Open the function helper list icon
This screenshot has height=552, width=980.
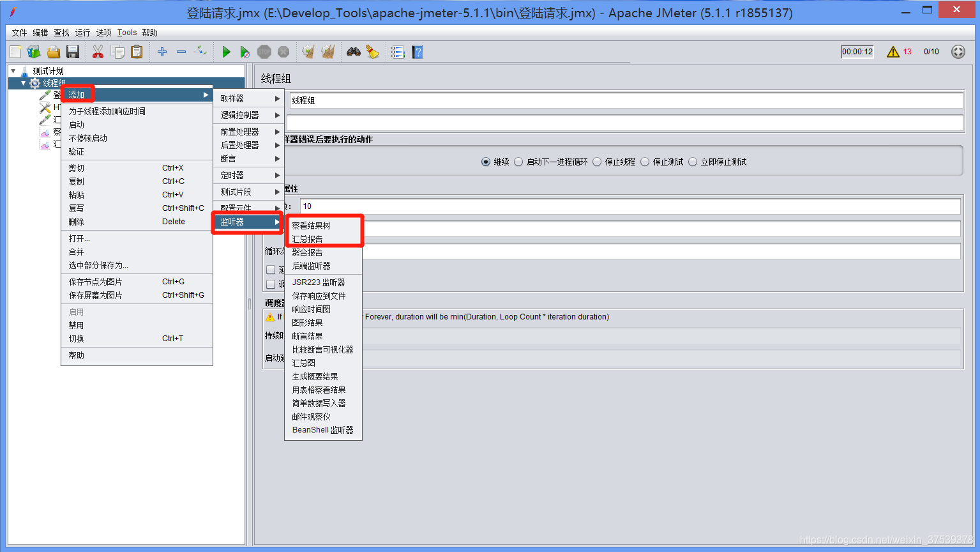tap(398, 52)
